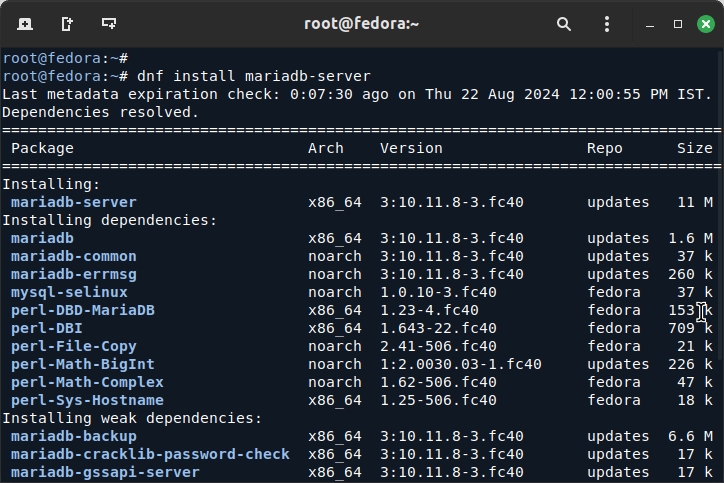Select the mariadb-gssapi-server package name
Screen dimensions: 724x483
[x=105, y=472]
